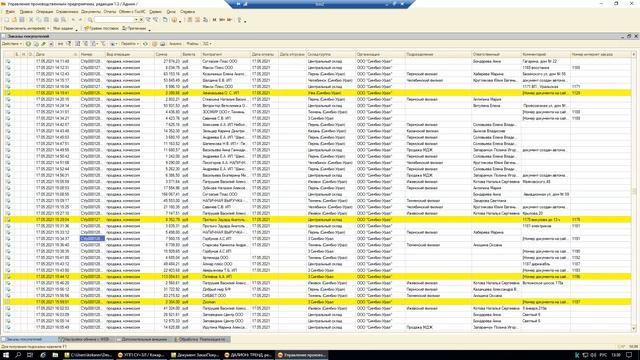Click the Refresh list icon
This screenshot has height=360, width=640.
[x=145, y=44]
